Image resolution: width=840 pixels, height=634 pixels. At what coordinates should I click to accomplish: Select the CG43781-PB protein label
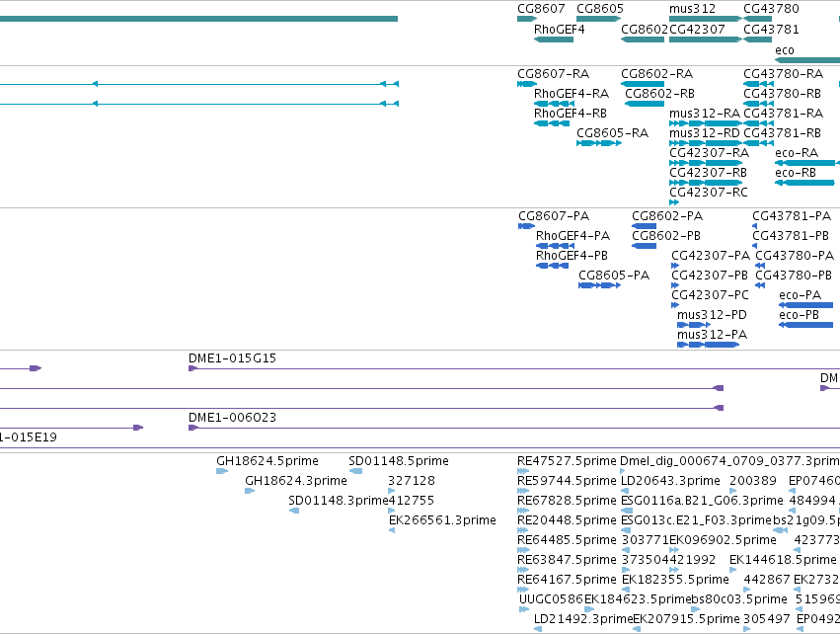pos(791,236)
